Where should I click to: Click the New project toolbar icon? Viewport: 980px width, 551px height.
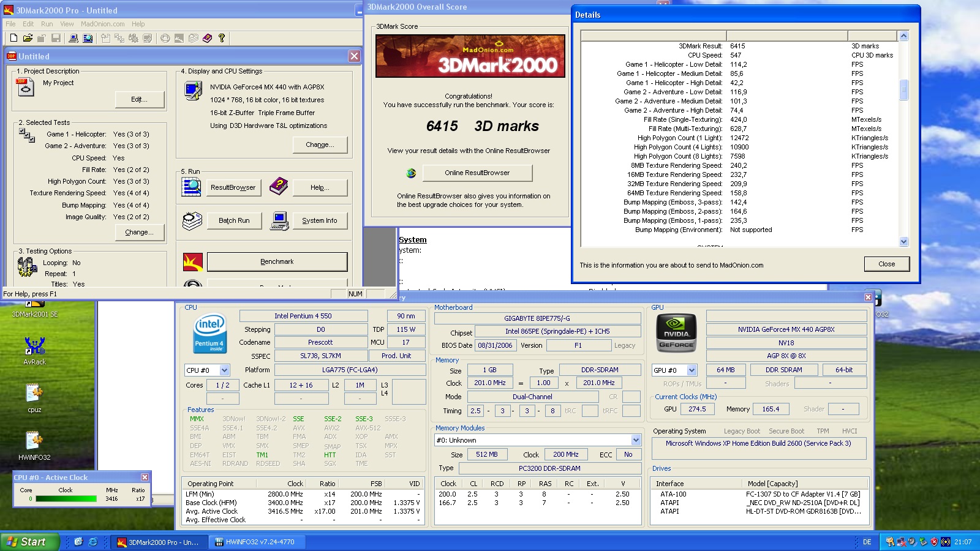[x=13, y=38]
